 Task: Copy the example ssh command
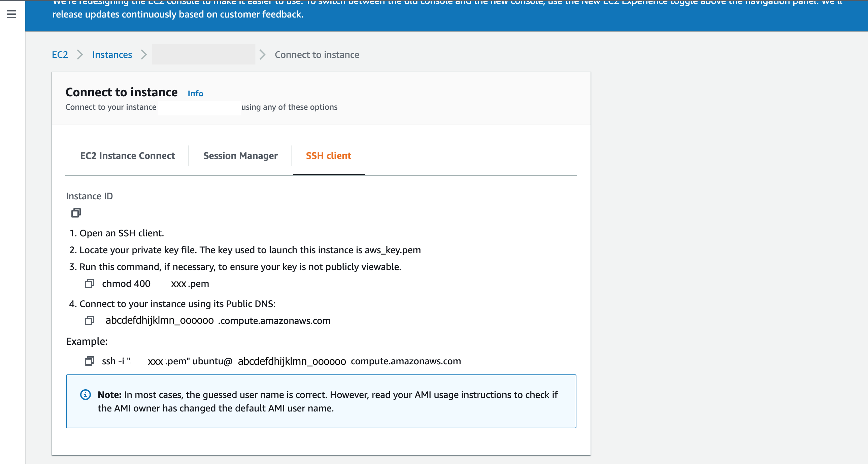coord(89,361)
